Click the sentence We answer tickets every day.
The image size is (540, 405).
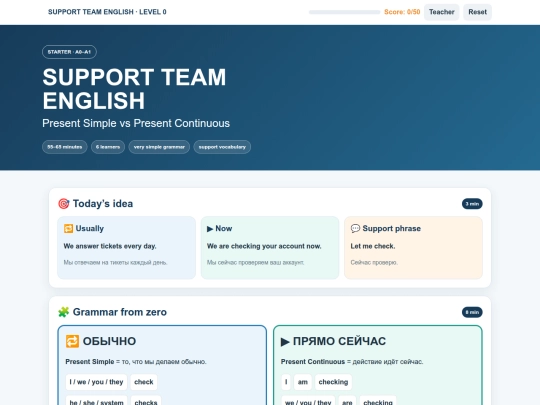pos(110,246)
